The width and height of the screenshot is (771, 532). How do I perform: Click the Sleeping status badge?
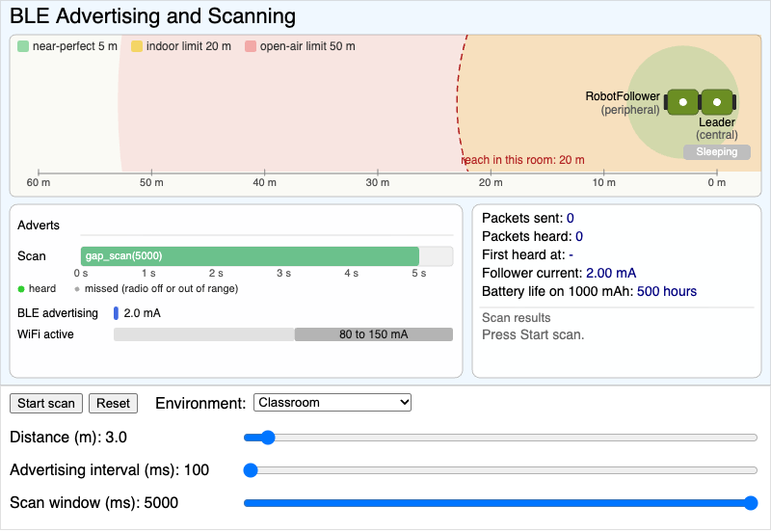717,152
